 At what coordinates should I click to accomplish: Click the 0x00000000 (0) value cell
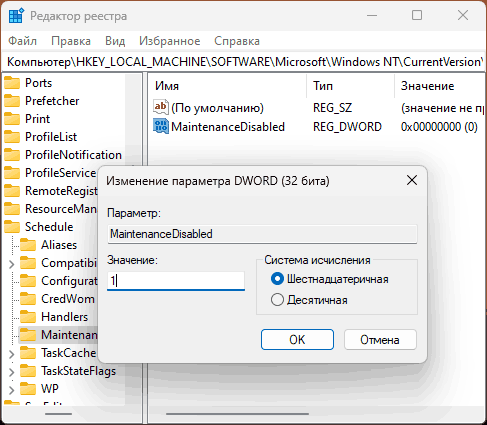(439, 127)
